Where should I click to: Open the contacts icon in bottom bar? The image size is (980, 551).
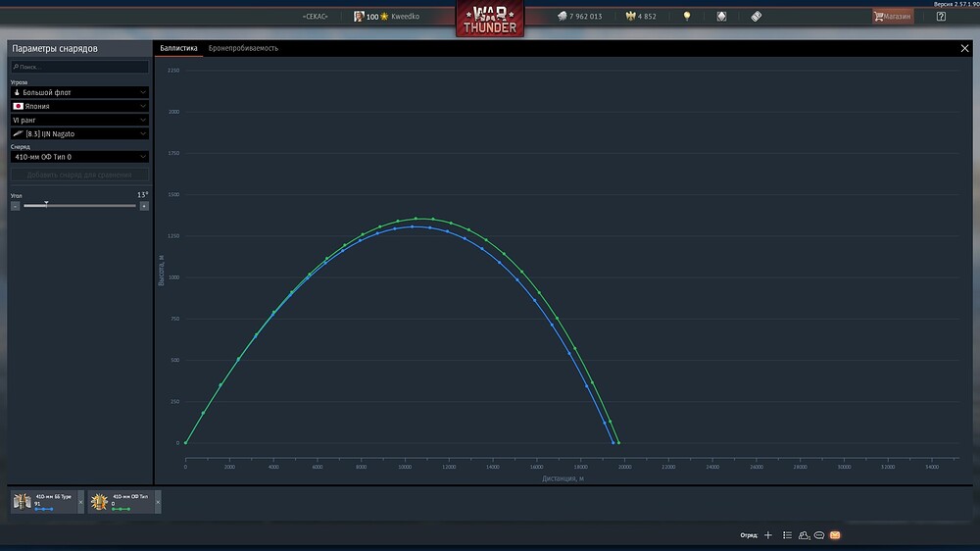pyautogui.click(x=804, y=535)
